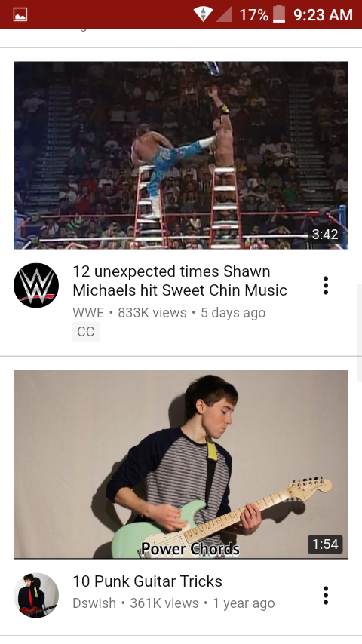Image resolution: width=362 pixels, height=644 pixels.
Task: Open the WWE channel avatar
Action: coord(36,286)
